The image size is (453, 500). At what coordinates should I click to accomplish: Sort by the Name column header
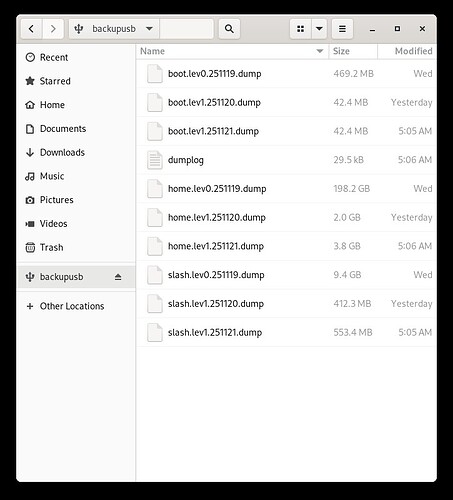coord(232,51)
